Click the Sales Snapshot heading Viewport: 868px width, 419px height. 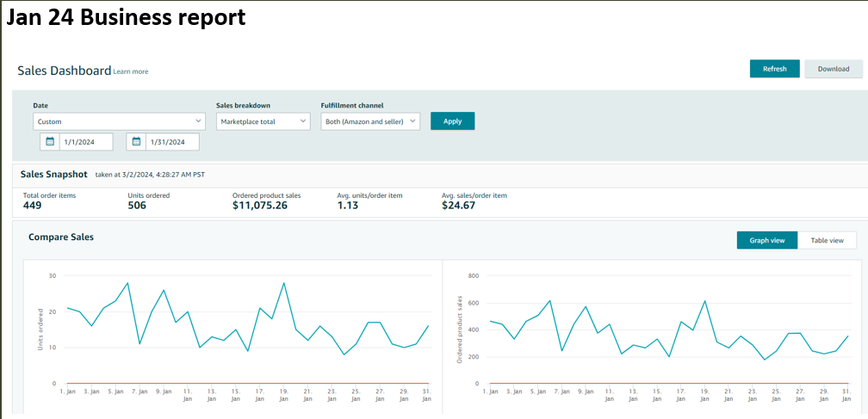(54, 174)
